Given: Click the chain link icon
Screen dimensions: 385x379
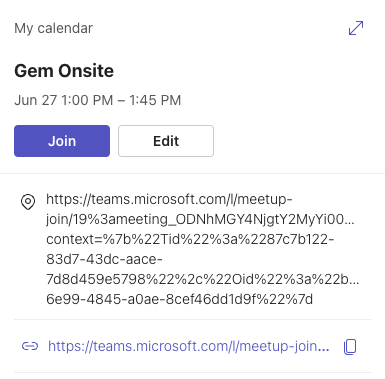Looking at the screenshot, I should coord(30,346).
